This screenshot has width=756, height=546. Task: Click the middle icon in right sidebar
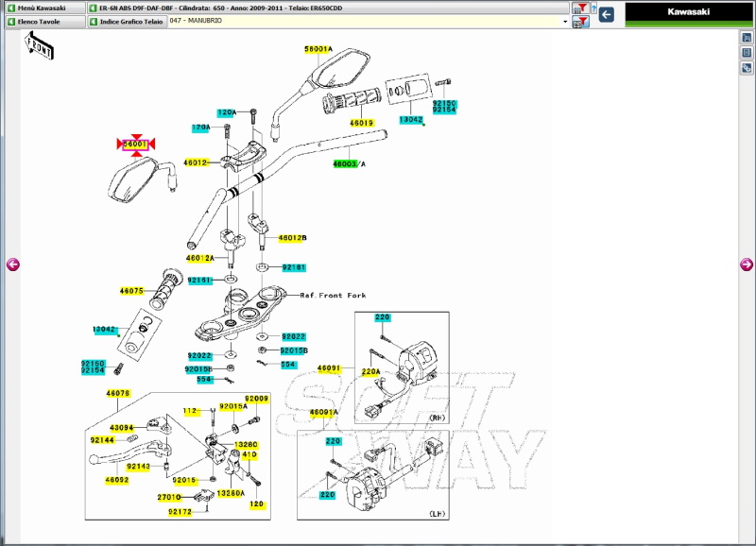[747, 53]
